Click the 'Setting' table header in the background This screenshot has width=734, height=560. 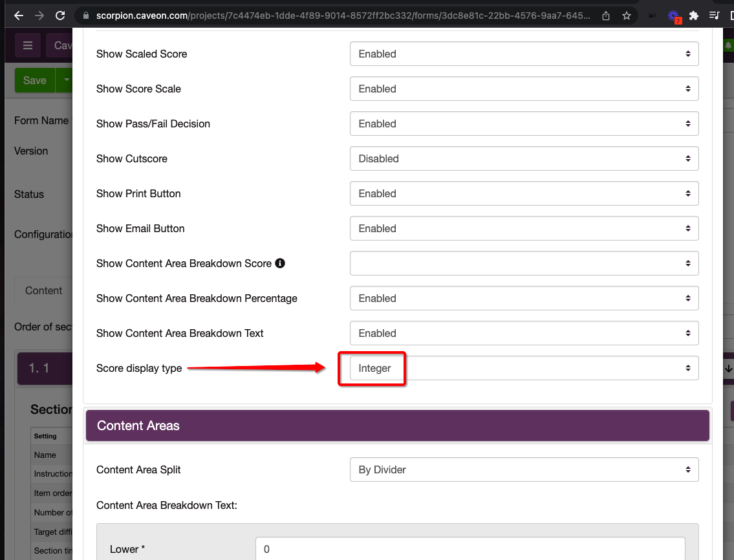[x=45, y=436]
